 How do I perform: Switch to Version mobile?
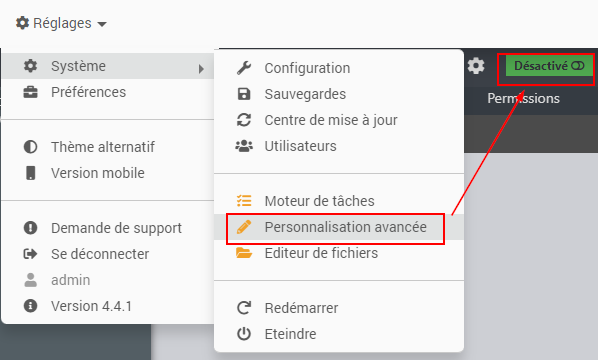click(98, 173)
